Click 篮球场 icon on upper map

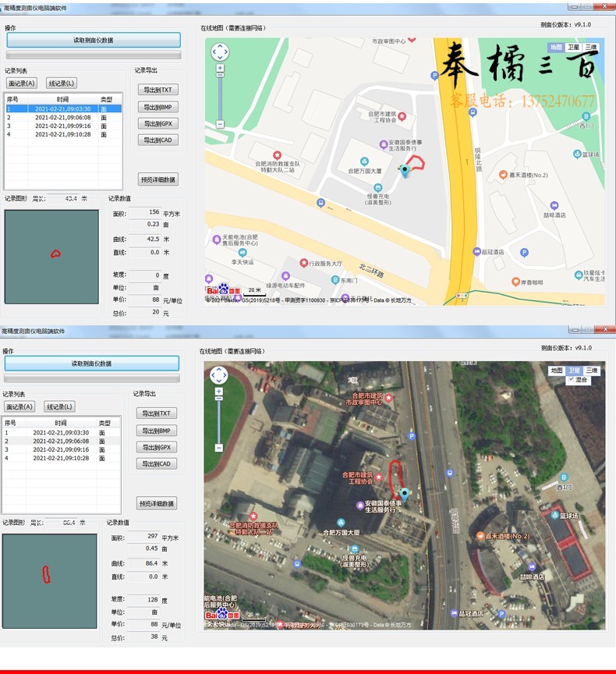577,154
